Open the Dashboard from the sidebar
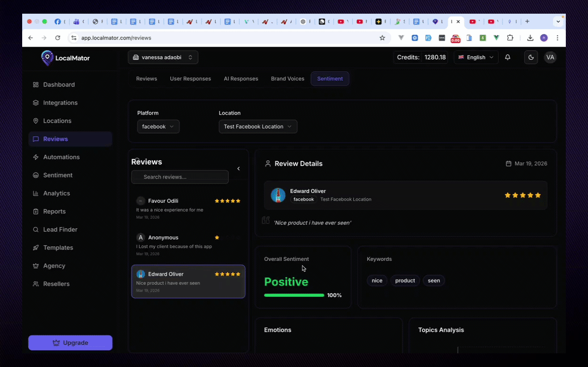The width and height of the screenshot is (588, 367). (x=59, y=84)
